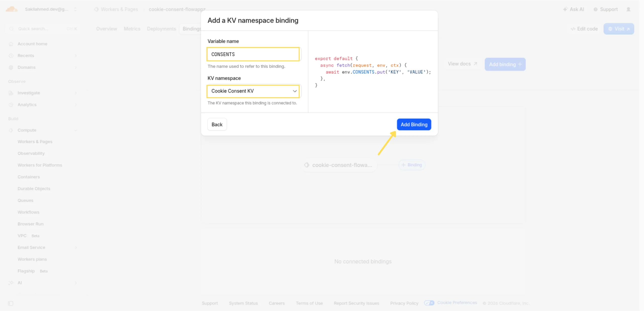Click the Back button in dialog
Screen dimensions: 644x311
click(217, 124)
